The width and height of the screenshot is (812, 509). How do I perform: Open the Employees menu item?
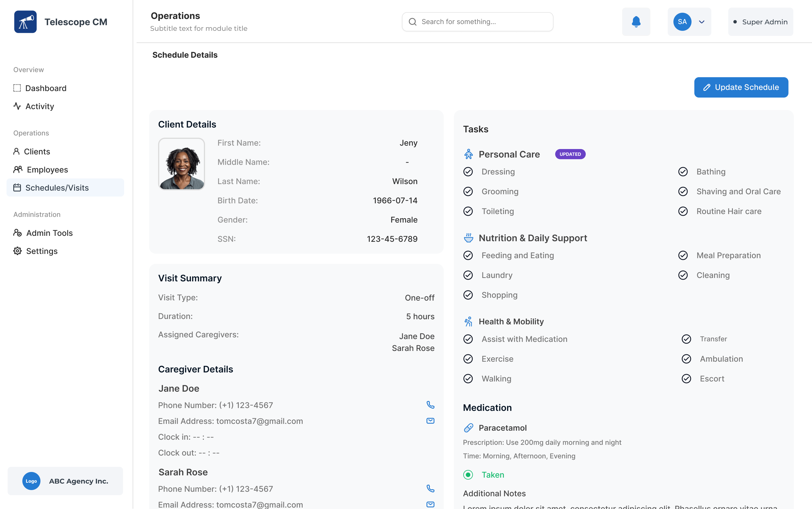click(47, 170)
